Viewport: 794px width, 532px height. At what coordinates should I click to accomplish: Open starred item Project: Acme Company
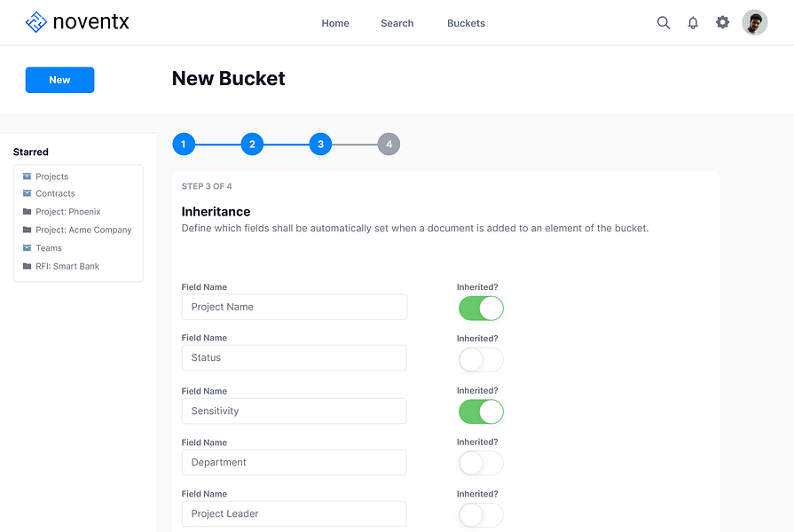pyautogui.click(x=83, y=230)
